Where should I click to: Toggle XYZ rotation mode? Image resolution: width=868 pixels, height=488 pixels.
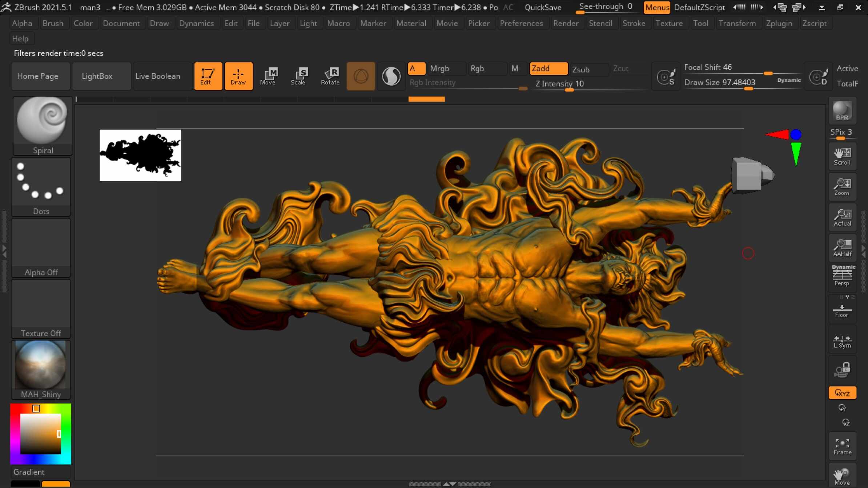(842, 393)
